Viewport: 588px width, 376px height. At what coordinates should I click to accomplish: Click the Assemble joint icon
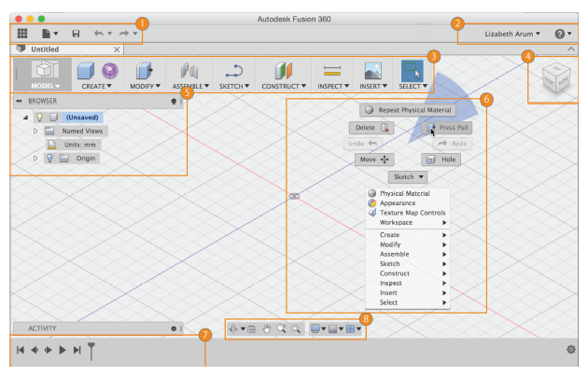pos(189,71)
